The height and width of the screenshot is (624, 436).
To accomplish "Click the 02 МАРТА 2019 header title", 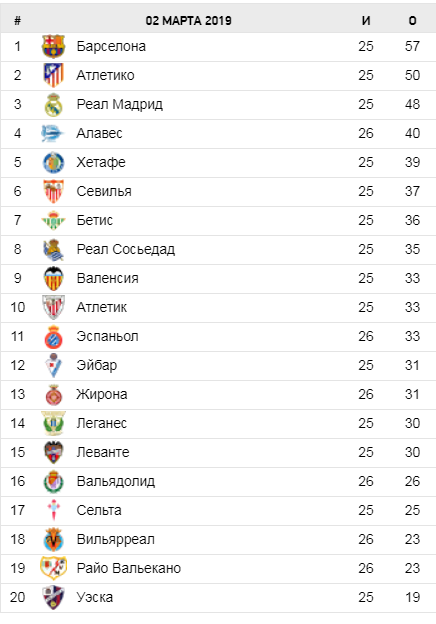I will pos(188,21).
